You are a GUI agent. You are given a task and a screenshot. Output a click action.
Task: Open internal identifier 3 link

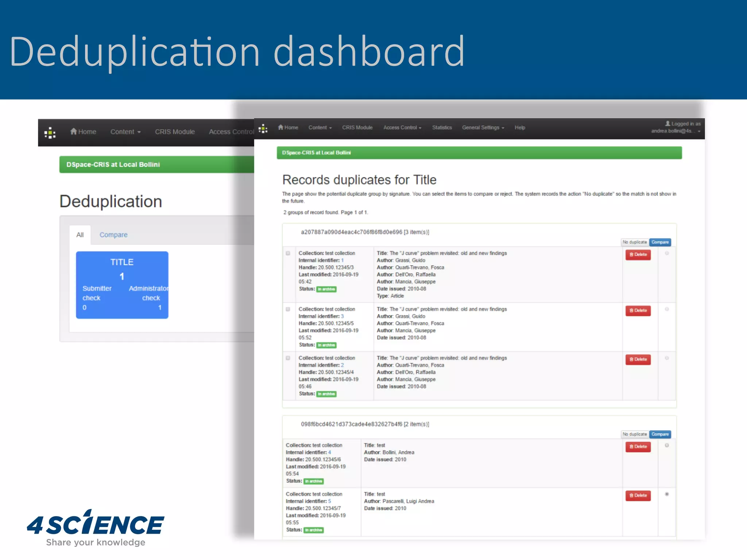(342, 316)
